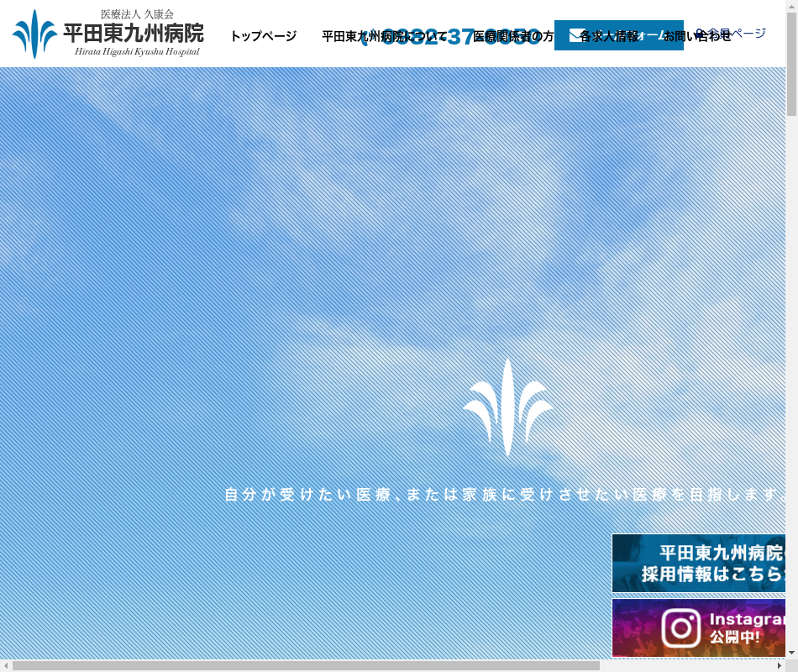The image size is (798, 672).
Task: Click the hospital fountain logo emblem in header
Action: click(34, 34)
